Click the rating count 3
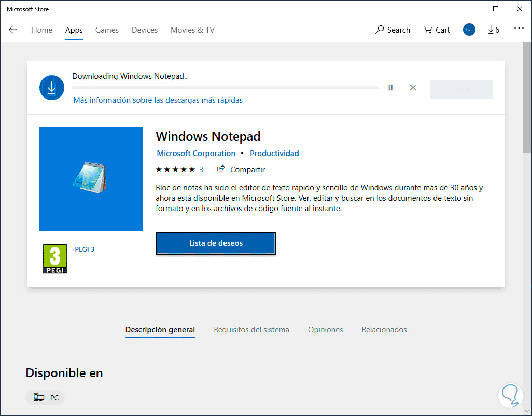Screen dimensions: 532x416 (x=201, y=169)
